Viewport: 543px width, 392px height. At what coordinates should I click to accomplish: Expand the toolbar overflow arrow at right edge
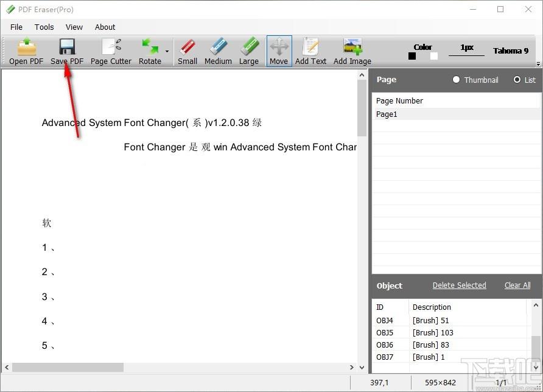coord(538,64)
